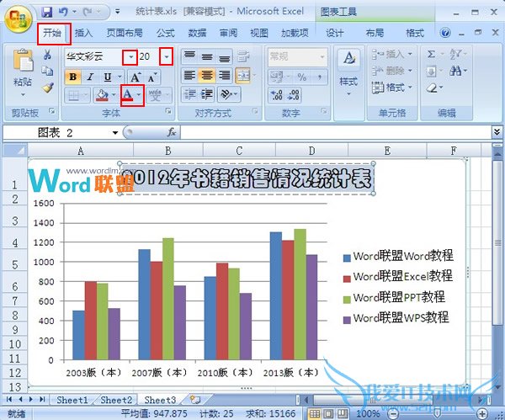The image size is (505, 420).
Task: Expand the font name dropdown list
Action: coord(130,57)
